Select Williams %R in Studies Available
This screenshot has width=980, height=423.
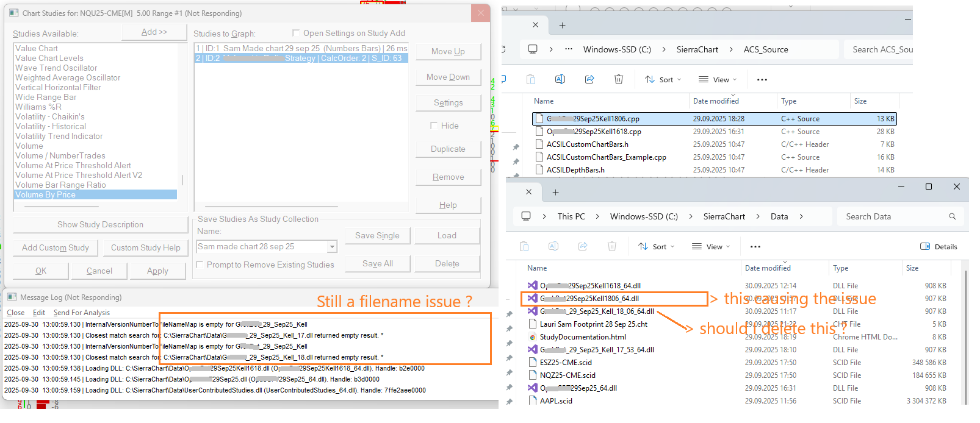point(38,107)
